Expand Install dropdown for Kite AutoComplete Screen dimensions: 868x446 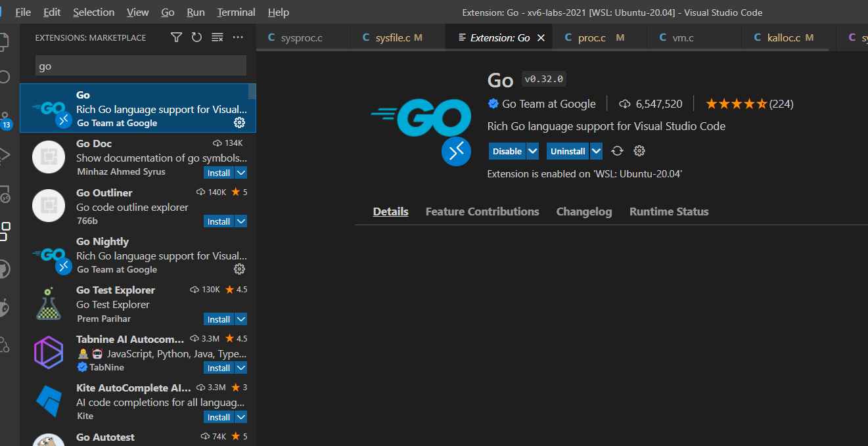pos(241,417)
